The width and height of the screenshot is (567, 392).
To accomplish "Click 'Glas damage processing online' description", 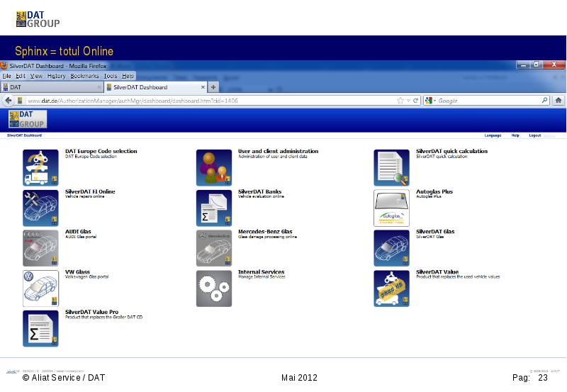I will click(267, 237).
